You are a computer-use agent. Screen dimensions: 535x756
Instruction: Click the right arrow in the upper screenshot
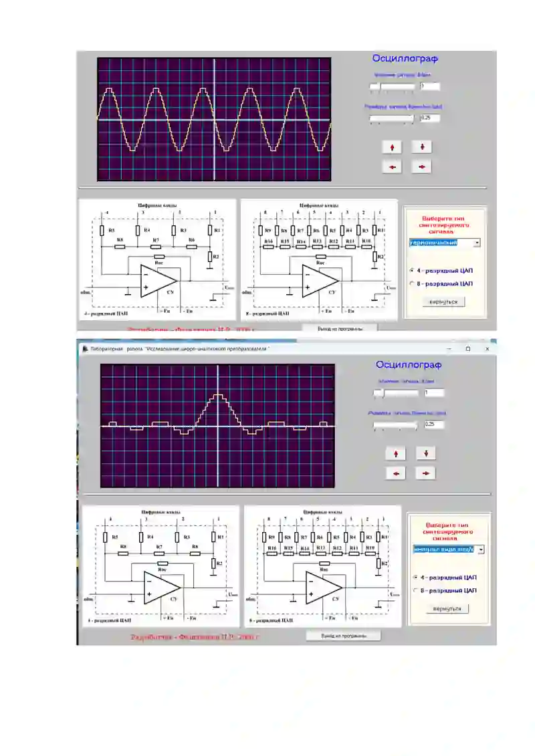422,167
